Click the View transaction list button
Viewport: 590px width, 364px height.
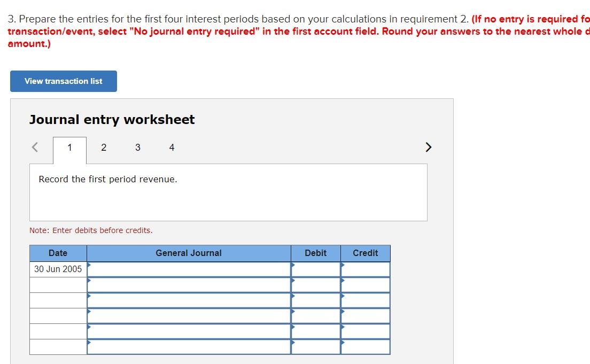63,81
